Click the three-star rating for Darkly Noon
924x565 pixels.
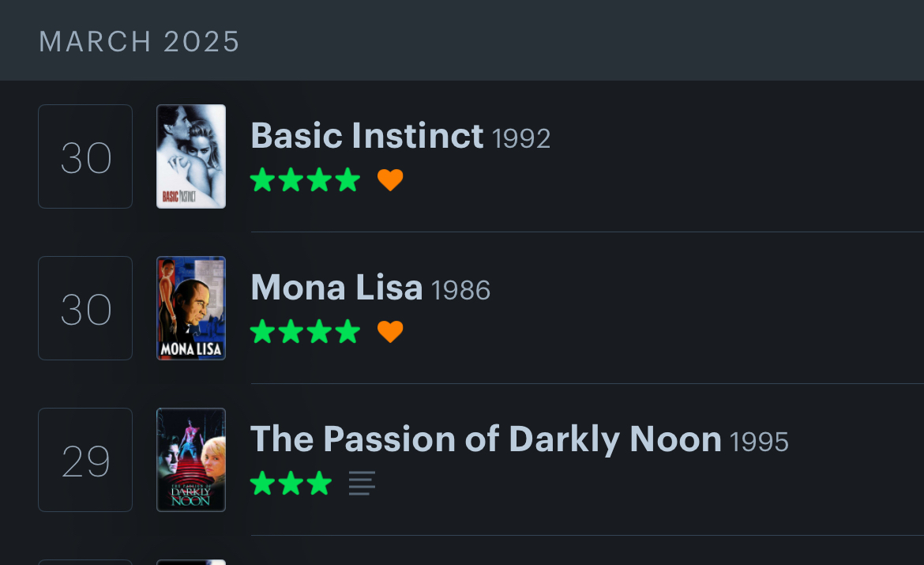coord(291,484)
